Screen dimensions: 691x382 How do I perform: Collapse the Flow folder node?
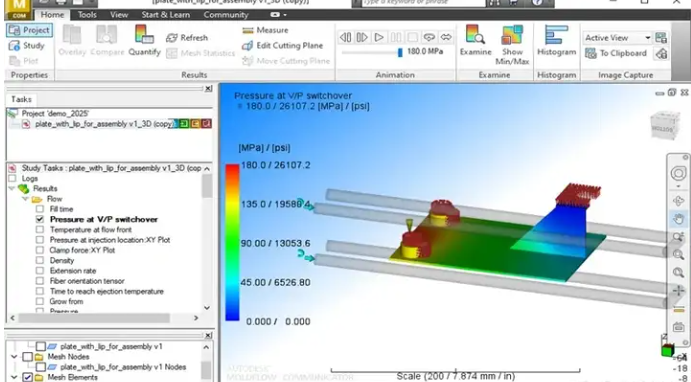point(25,199)
